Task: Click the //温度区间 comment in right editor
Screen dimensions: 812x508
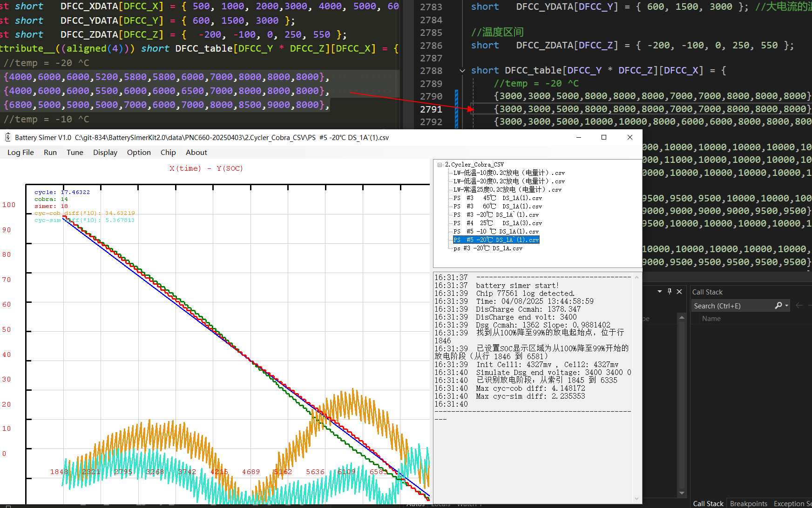Action: tap(497, 32)
